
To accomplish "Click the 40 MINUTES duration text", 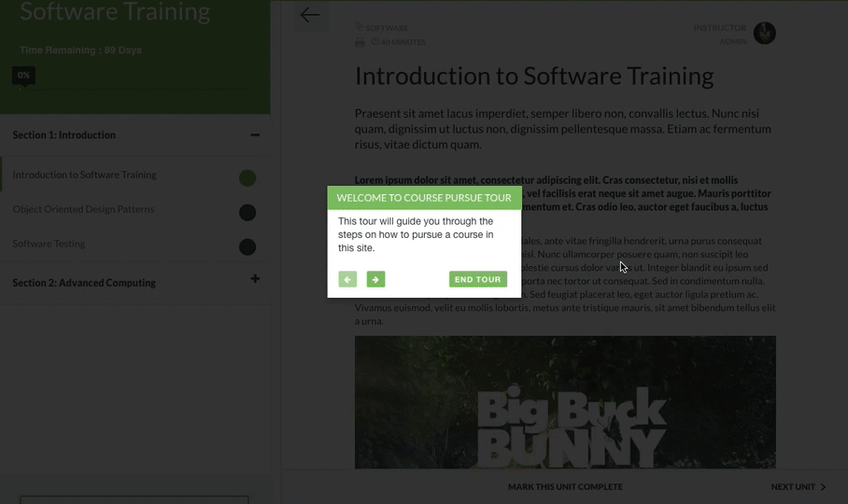I will click(403, 42).
